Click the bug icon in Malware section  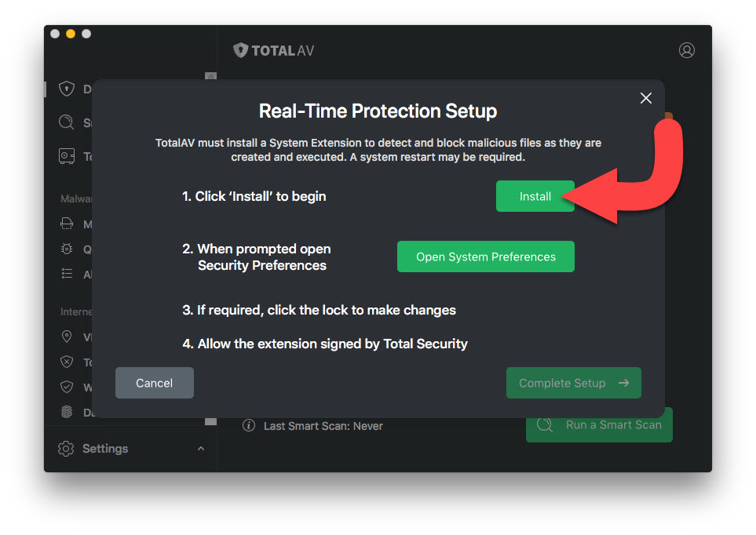67,249
